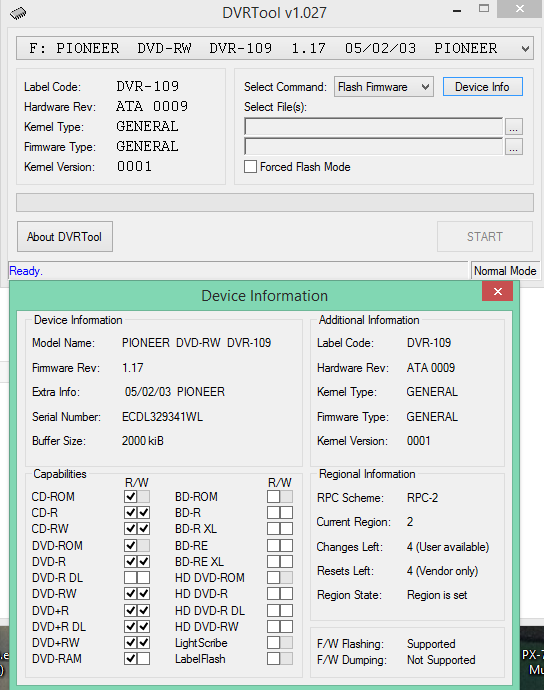The height and width of the screenshot is (690, 544).
Task: Toggle the CD-ROM read checkbox
Action: (x=130, y=496)
